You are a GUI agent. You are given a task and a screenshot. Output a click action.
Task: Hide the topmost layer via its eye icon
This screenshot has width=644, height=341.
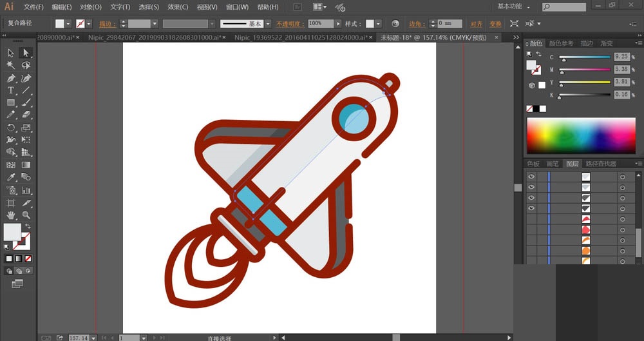[x=531, y=177]
